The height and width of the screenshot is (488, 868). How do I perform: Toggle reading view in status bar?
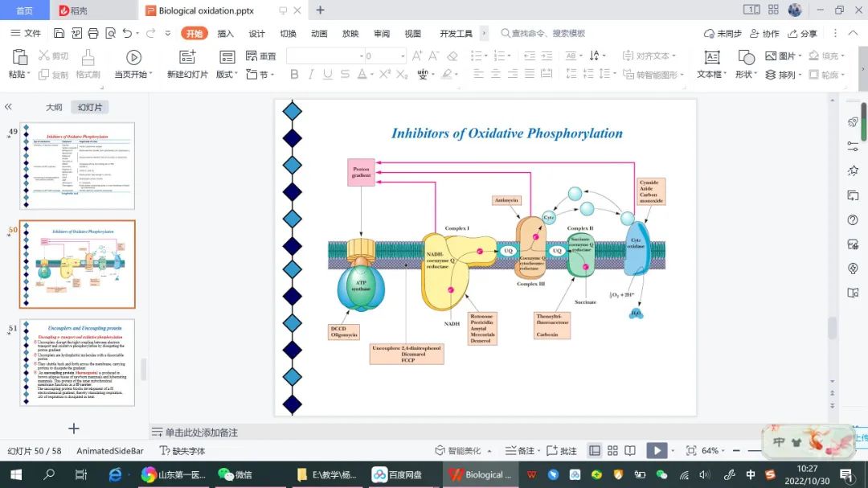coord(630,451)
